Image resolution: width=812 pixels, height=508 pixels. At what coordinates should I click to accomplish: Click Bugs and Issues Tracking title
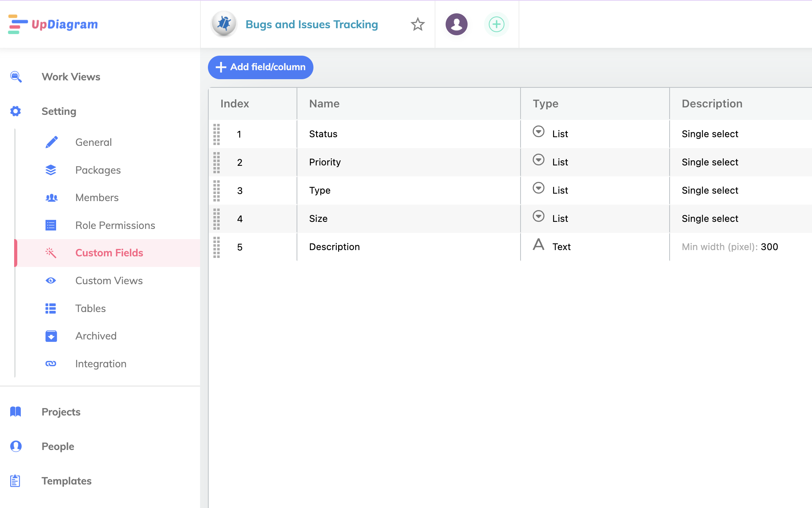click(312, 24)
